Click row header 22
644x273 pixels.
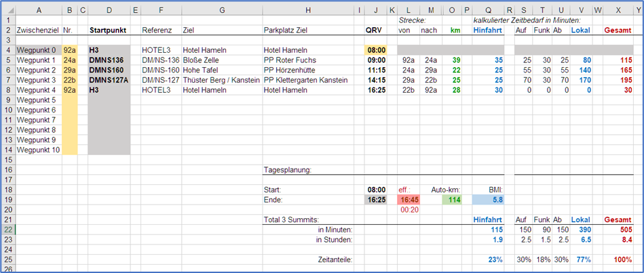click(7, 230)
